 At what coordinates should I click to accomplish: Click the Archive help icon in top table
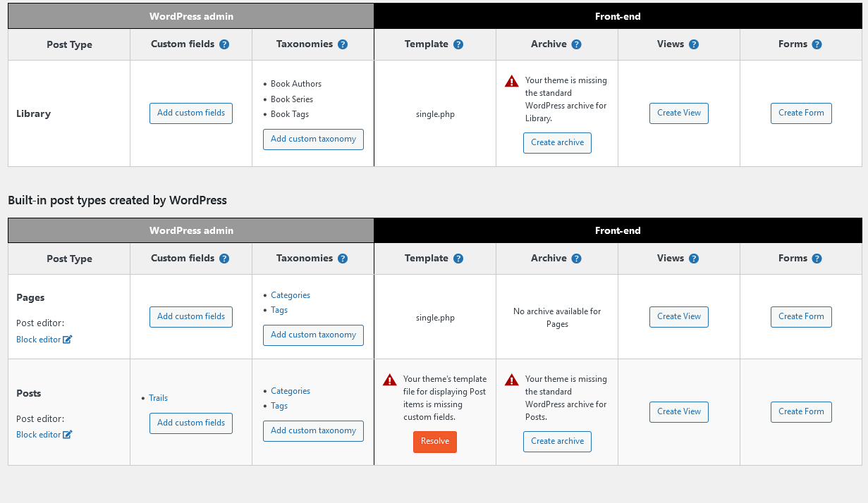[577, 44]
